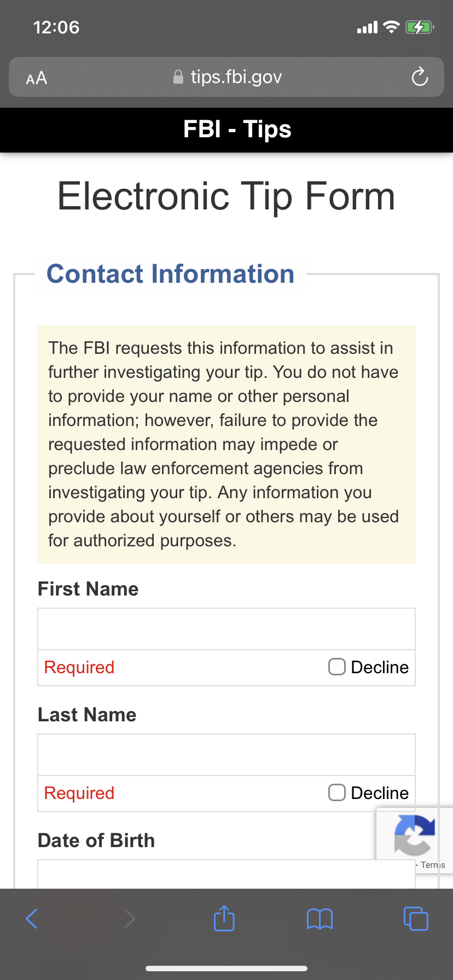Open the bookmarks book icon

click(x=320, y=919)
